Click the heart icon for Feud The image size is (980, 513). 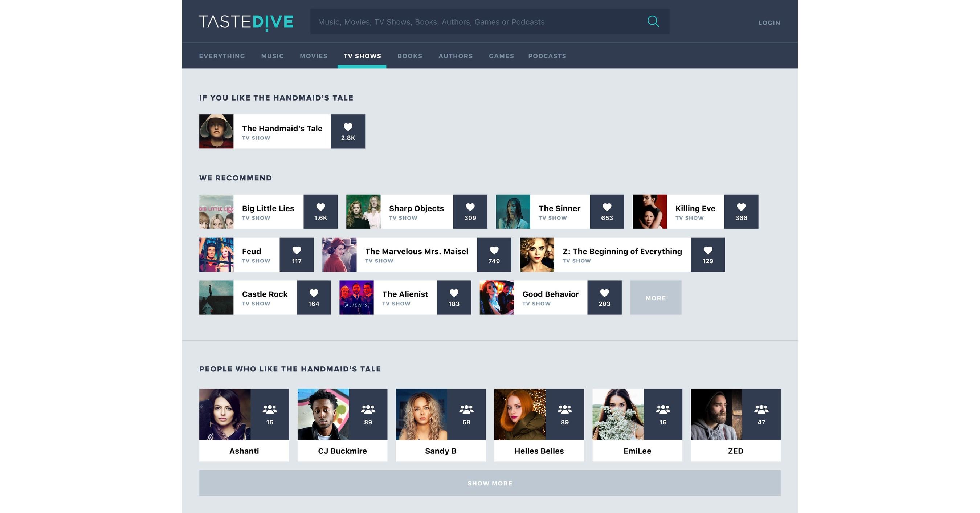pyautogui.click(x=296, y=249)
